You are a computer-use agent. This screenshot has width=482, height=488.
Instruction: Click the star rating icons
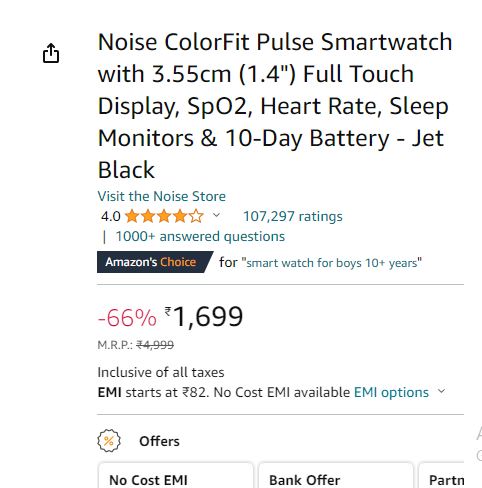164,216
